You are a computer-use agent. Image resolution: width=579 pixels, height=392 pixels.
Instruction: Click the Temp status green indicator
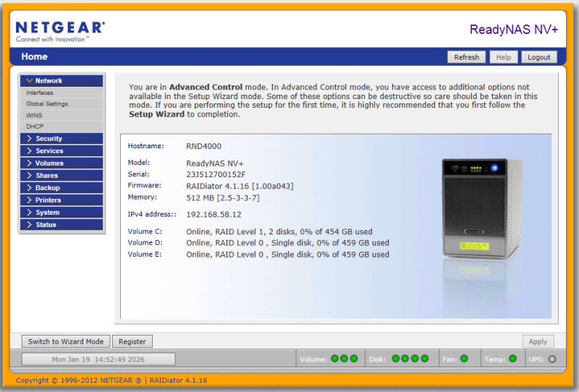tap(512, 359)
